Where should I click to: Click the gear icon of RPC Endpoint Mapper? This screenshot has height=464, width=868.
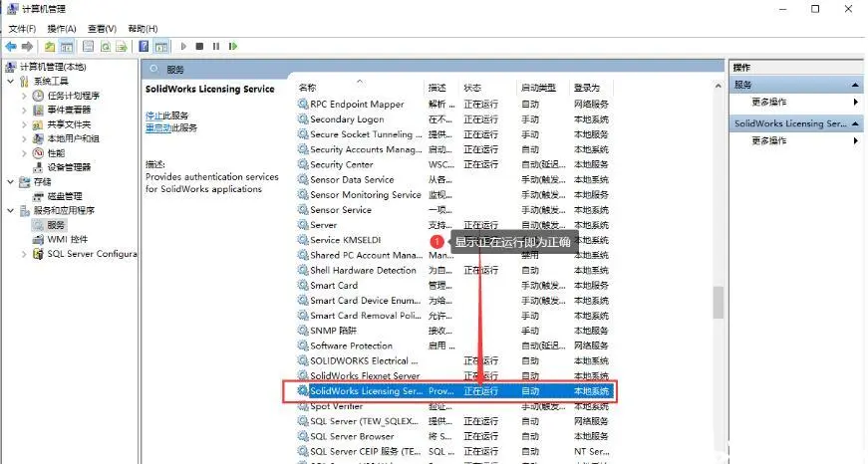(x=303, y=104)
